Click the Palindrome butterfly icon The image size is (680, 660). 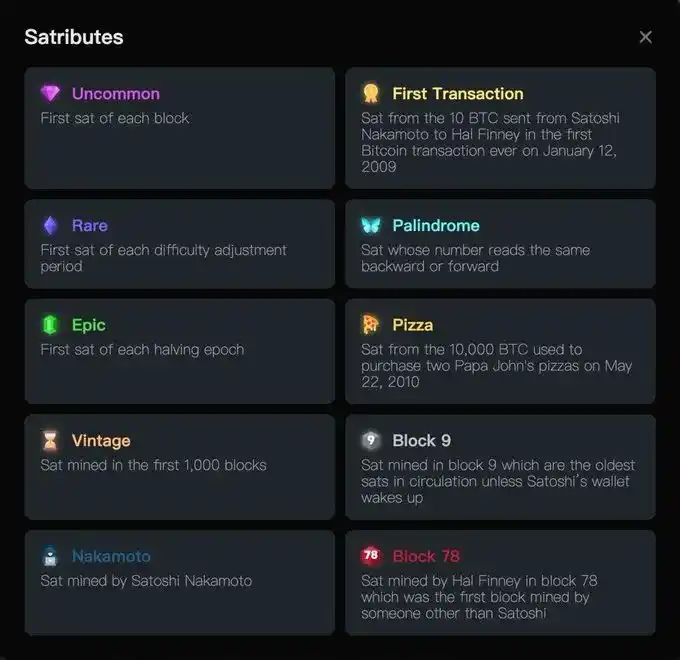pos(371,226)
